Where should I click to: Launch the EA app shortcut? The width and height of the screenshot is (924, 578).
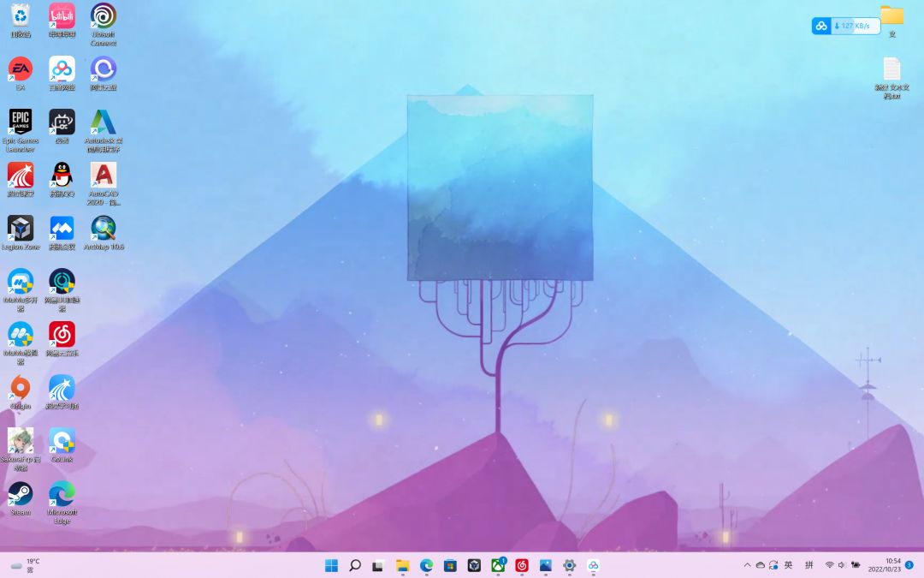tap(20, 74)
